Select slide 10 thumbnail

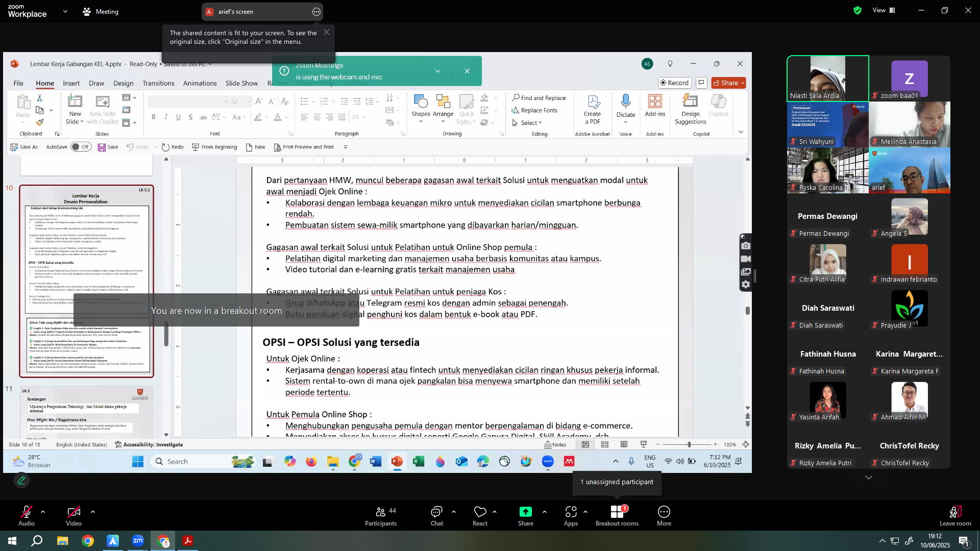click(86, 281)
